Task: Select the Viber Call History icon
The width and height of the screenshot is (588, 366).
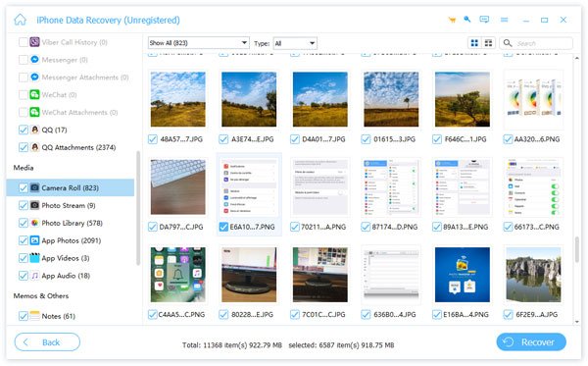Action: (x=34, y=42)
